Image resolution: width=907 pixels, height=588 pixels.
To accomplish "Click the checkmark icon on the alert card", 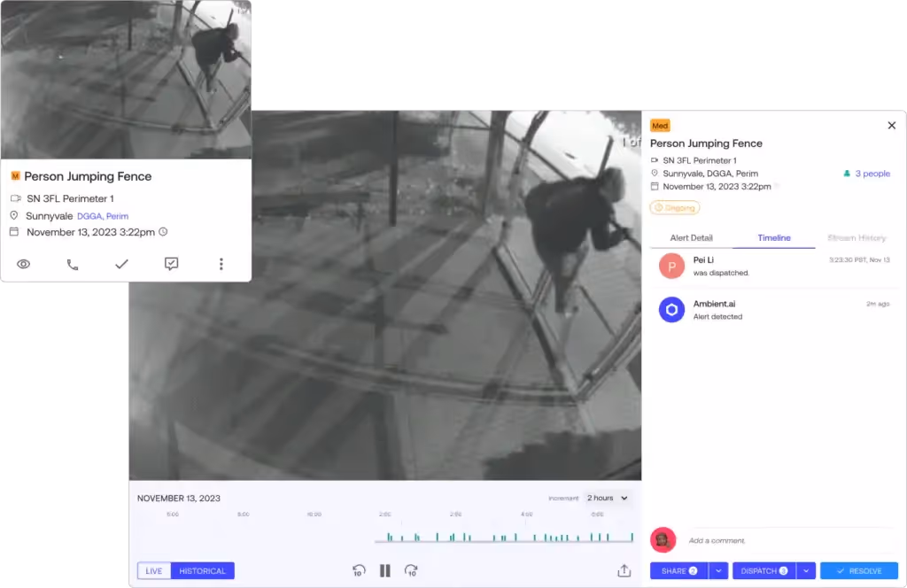I will (x=121, y=264).
